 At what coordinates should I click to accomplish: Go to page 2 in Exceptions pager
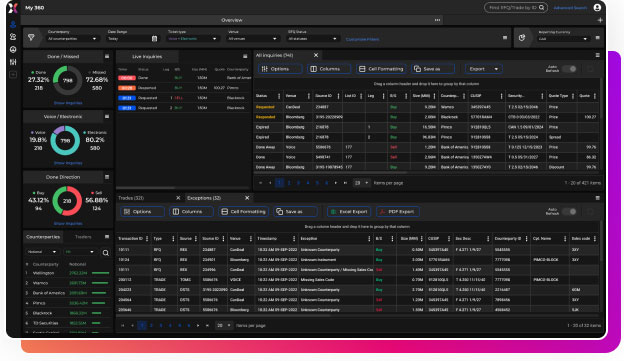tap(151, 326)
